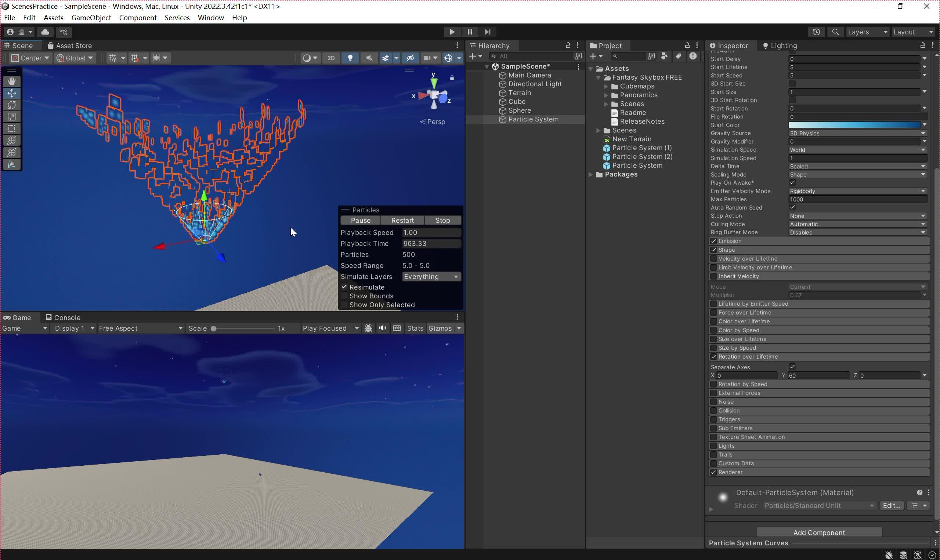Select the Rect tool

[12, 129]
